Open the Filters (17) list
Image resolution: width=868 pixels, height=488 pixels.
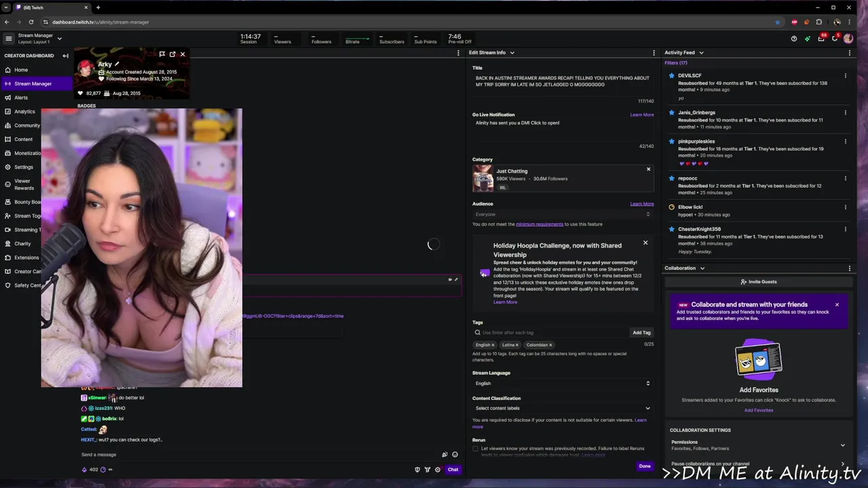(x=675, y=63)
